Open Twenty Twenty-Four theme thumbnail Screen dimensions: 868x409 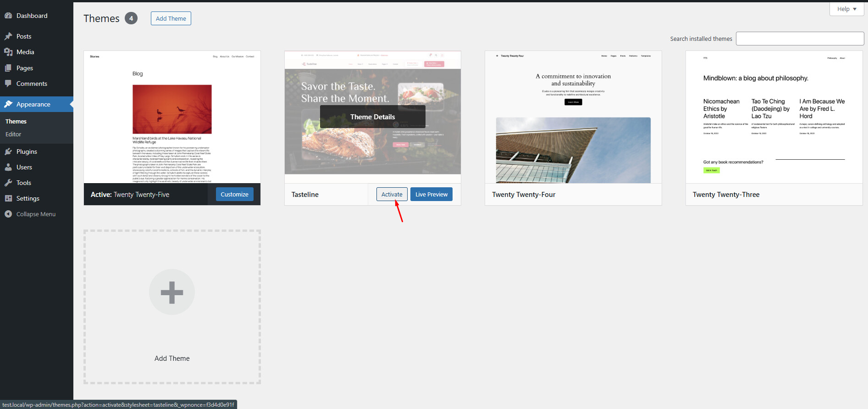pyautogui.click(x=573, y=117)
